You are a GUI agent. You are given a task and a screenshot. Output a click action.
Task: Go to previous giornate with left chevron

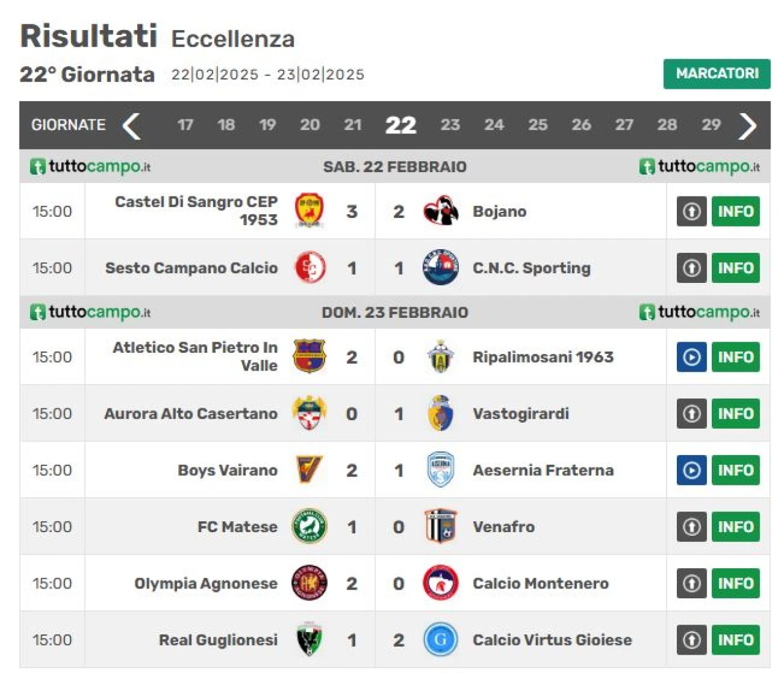pos(131,126)
